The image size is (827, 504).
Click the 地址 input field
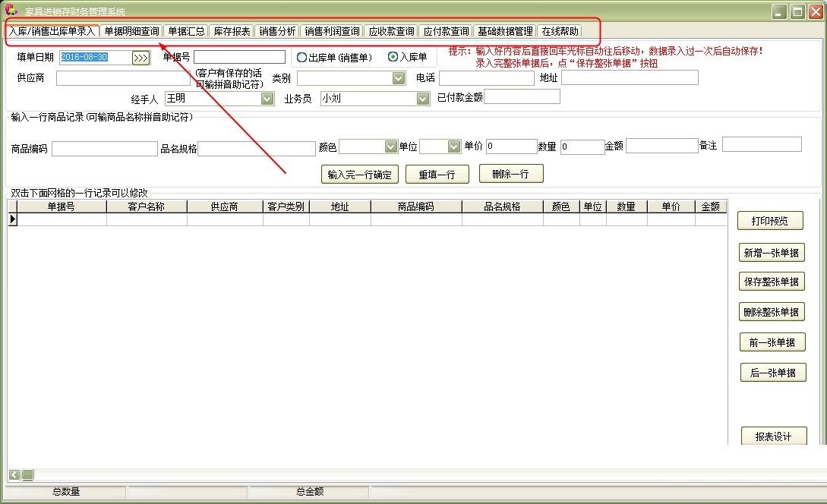coord(630,77)
